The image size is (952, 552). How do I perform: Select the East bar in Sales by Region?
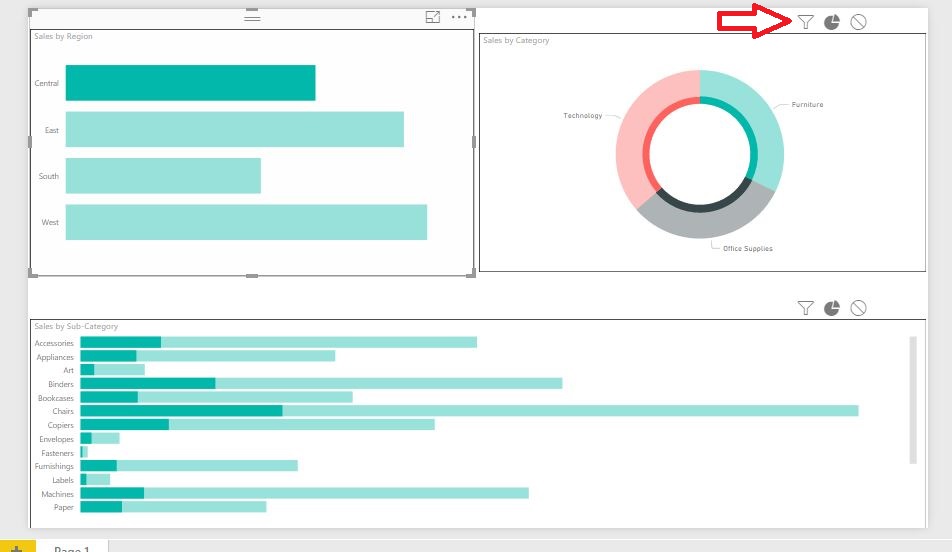(x=234, y=129)
